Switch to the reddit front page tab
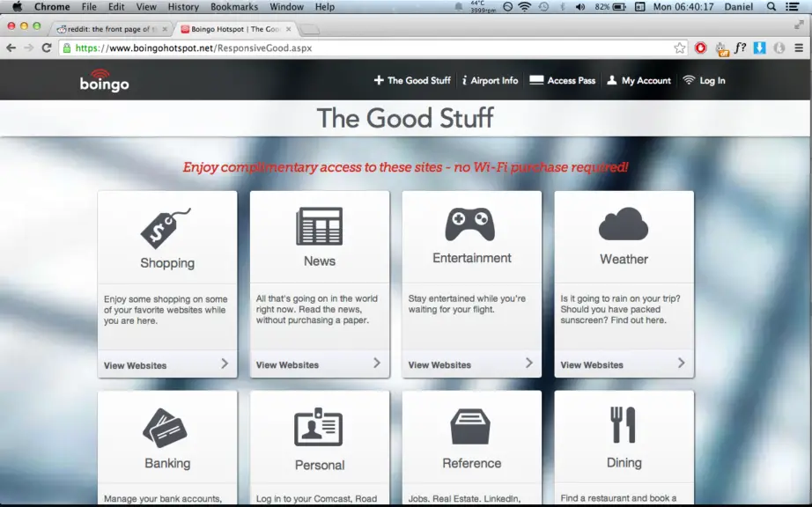This screenshot has height=507, width=812. 111,29
